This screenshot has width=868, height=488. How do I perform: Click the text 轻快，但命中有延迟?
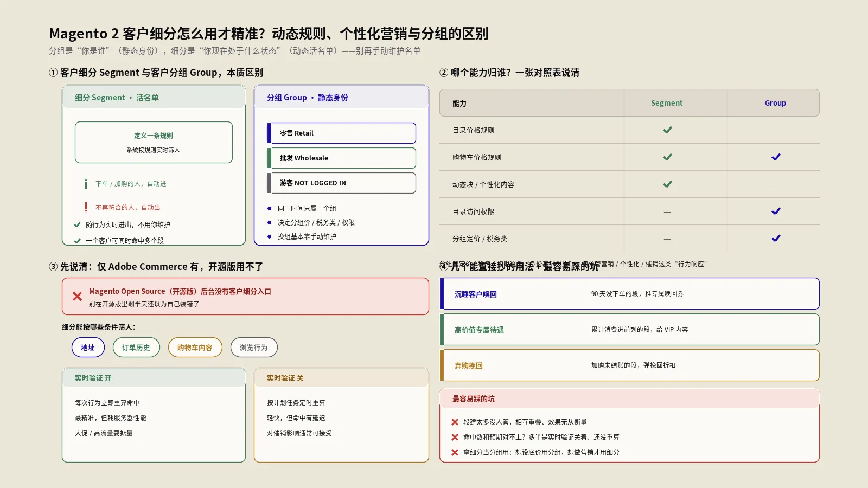point(296,418)
